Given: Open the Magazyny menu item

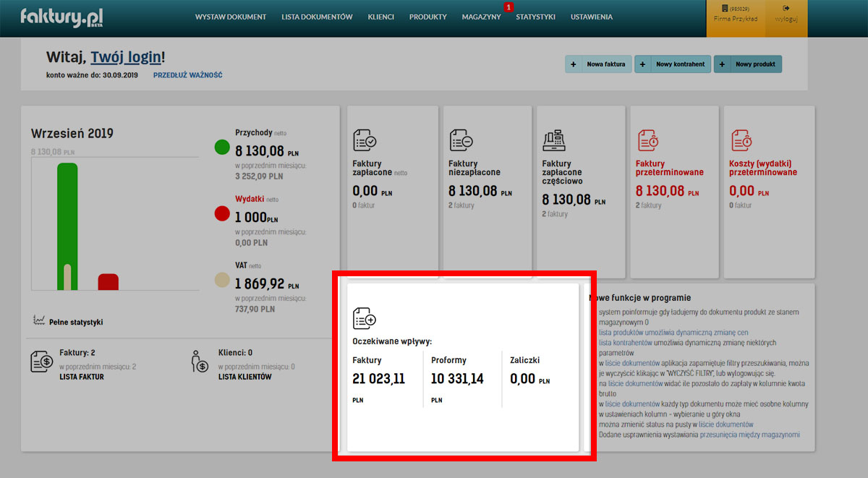Looking at the screenshot, I should click(481, 17).
